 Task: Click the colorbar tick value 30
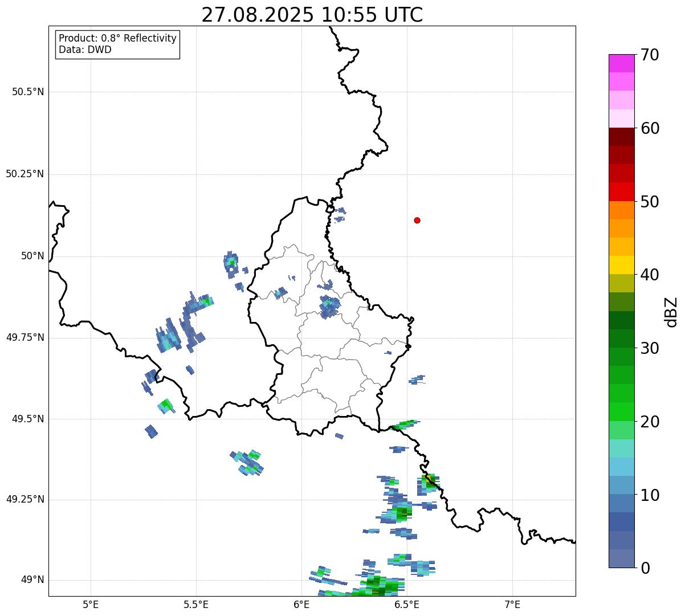coord(650,348)
